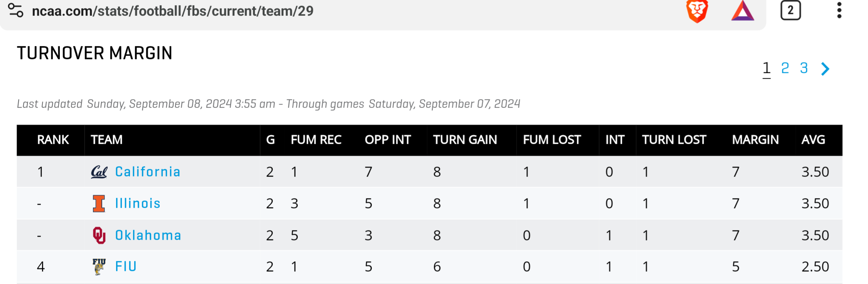Click the site settings icon in address bar
Viewport: 868px width, 284px height.
click(16, 10)
